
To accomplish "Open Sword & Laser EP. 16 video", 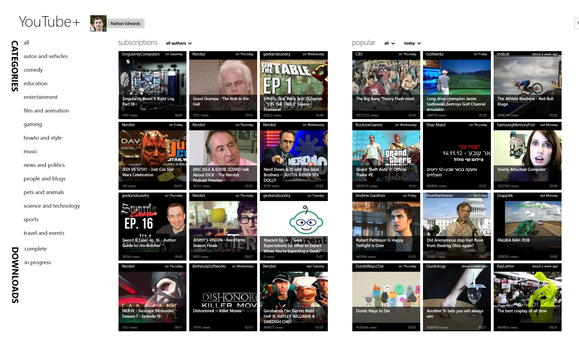I will [x=152, y=226].
